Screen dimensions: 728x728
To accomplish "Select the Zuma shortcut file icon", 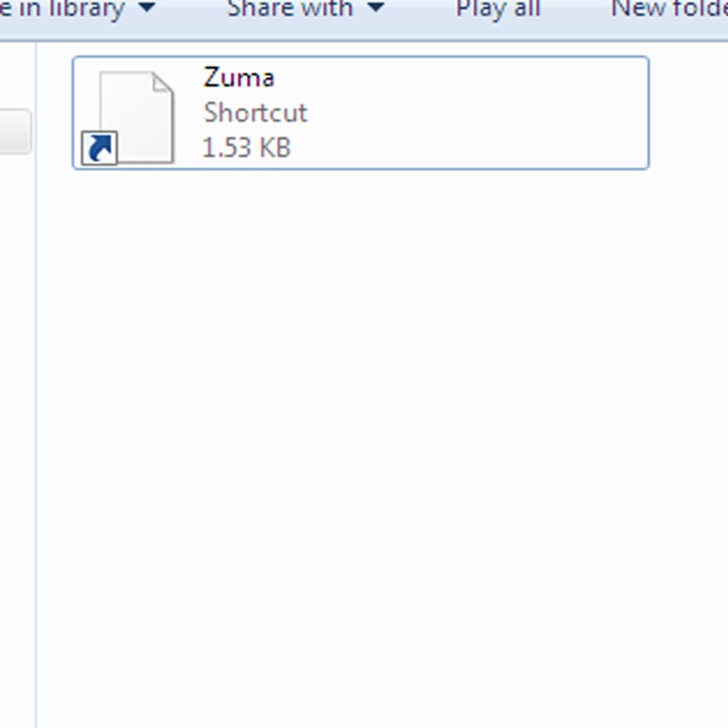I will 128,117.
